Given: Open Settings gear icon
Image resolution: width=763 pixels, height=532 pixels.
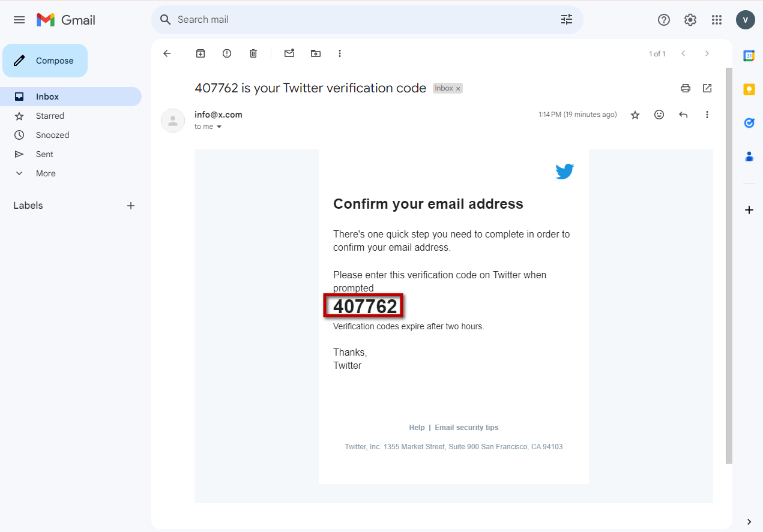Looking at the screenshot, I should [x=690, y=20].
